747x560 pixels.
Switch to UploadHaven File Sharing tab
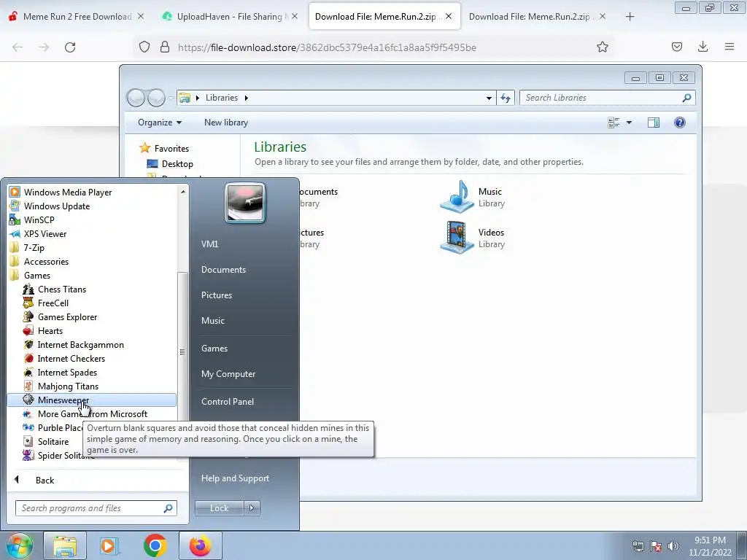coord(231,17)
